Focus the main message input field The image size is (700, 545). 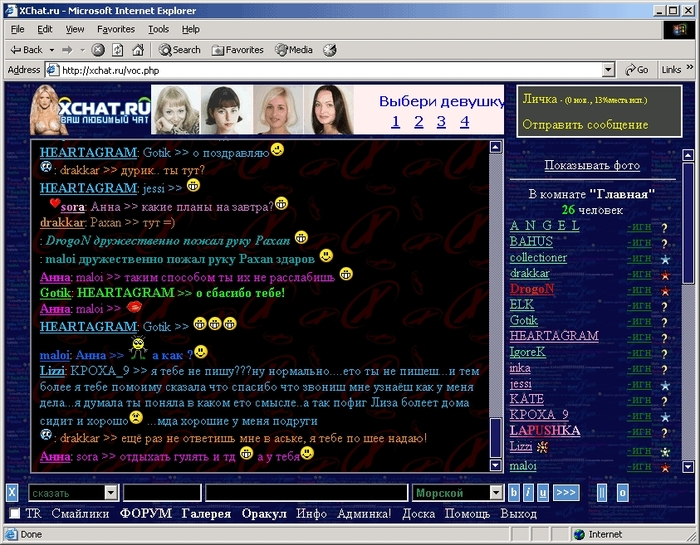coord(306,493)
